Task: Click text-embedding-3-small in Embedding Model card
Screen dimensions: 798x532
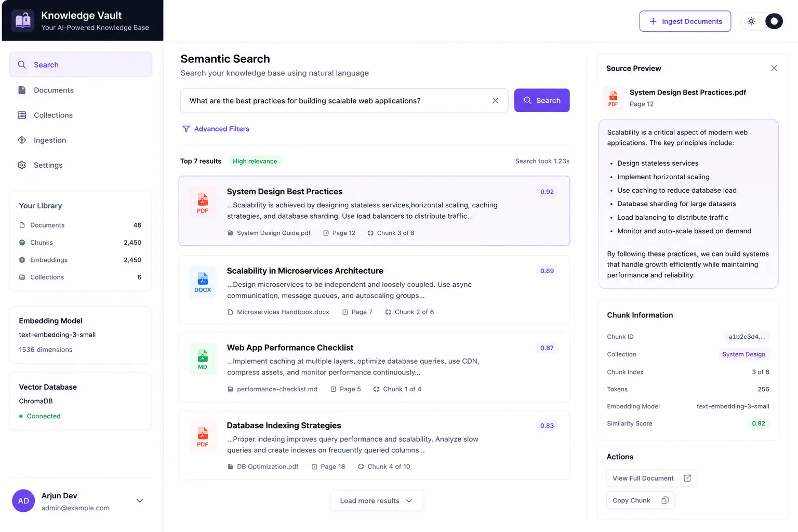Action: click(x=57, y=335)
